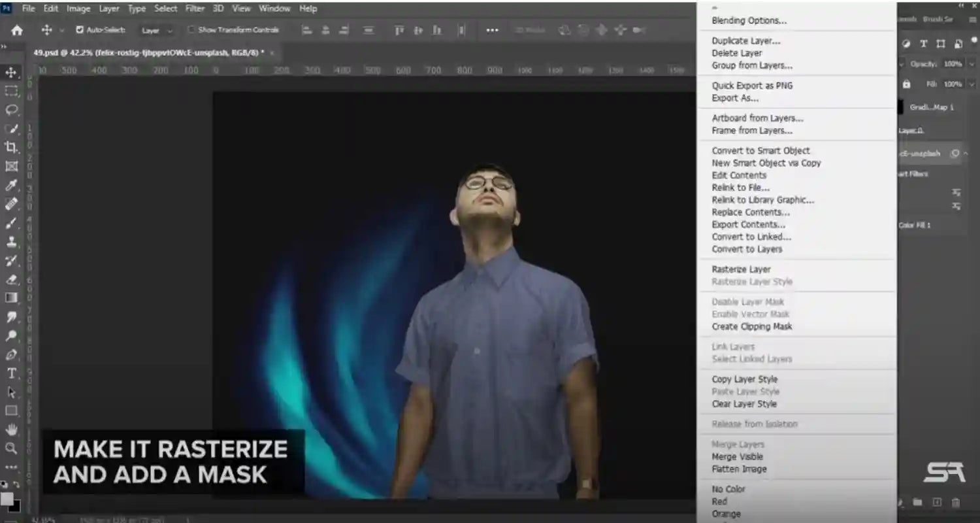Viewport: 980px width, 523px height.
Task: Collapse the smart filters arrow on unsplash layer
Action: click(x=966, y=154)
